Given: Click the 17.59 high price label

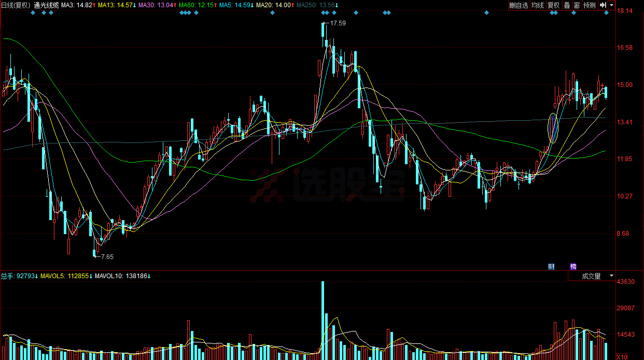Looking at the screenshot, I should [338, 23].
